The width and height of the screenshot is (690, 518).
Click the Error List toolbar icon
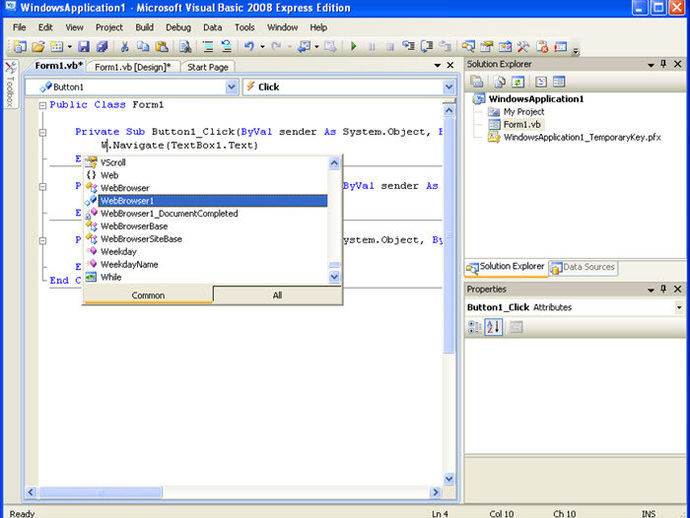542,46
